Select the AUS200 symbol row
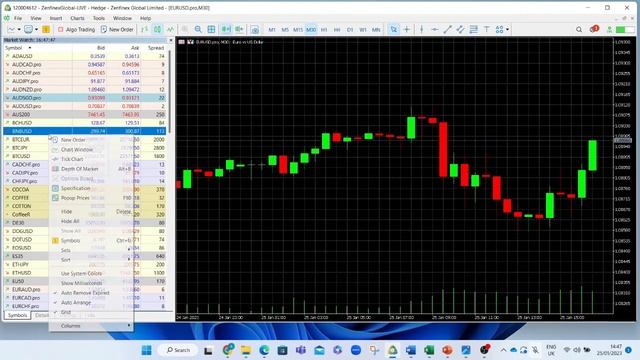This screenshot has width=640, height=360. 85,114
